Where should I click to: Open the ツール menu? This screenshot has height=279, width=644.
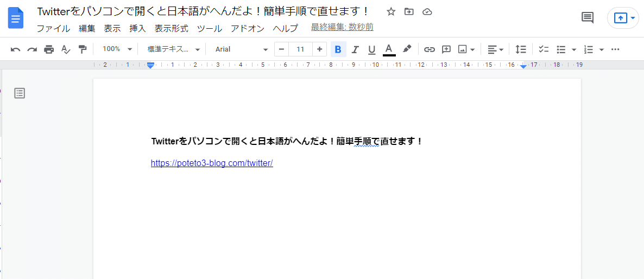210,29
